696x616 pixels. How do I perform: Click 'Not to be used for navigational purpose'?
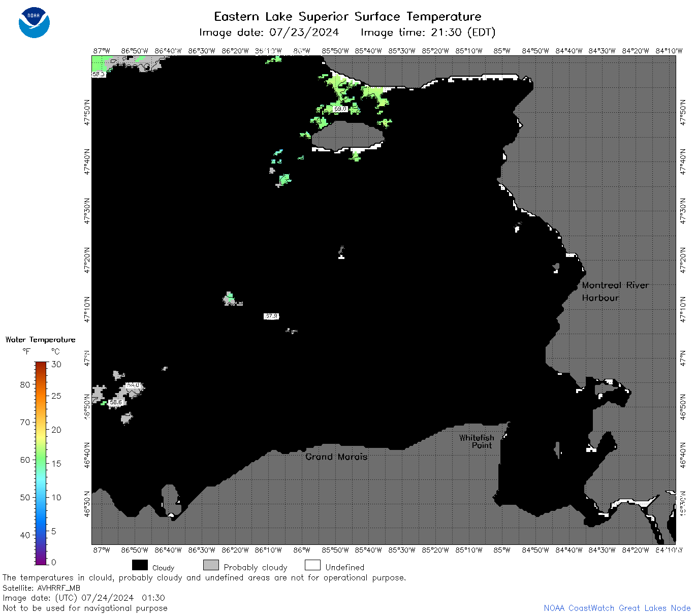coord(85,608)
